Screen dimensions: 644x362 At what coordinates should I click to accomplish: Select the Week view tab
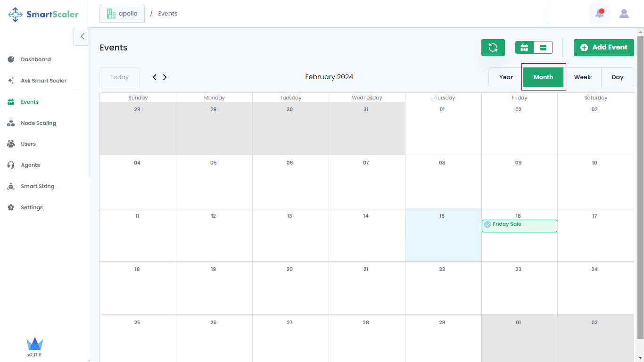(582, 77)
